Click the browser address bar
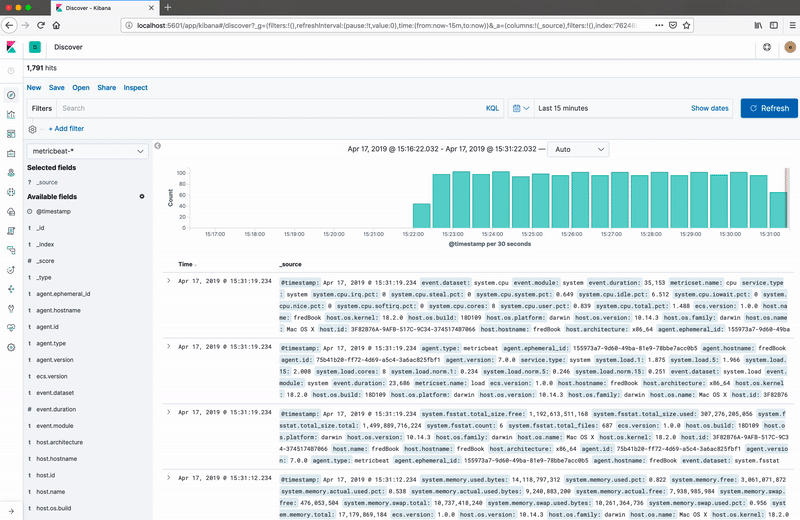This screenshot has height=520, width=800. [388, 25]
